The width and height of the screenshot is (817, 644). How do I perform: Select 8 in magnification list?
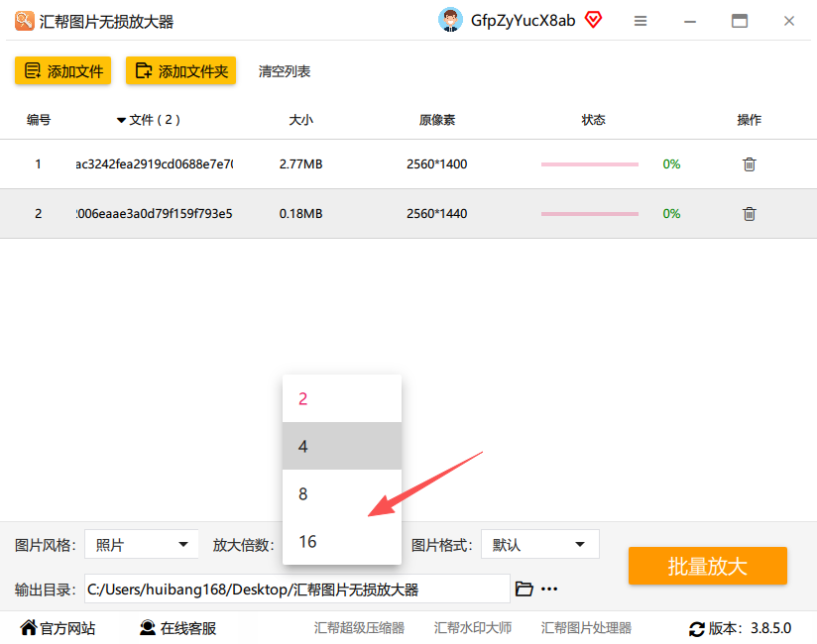[342, 493]
